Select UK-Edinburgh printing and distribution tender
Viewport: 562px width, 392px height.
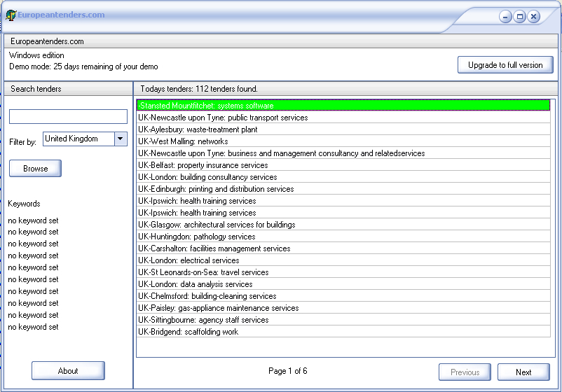[343, 189]
